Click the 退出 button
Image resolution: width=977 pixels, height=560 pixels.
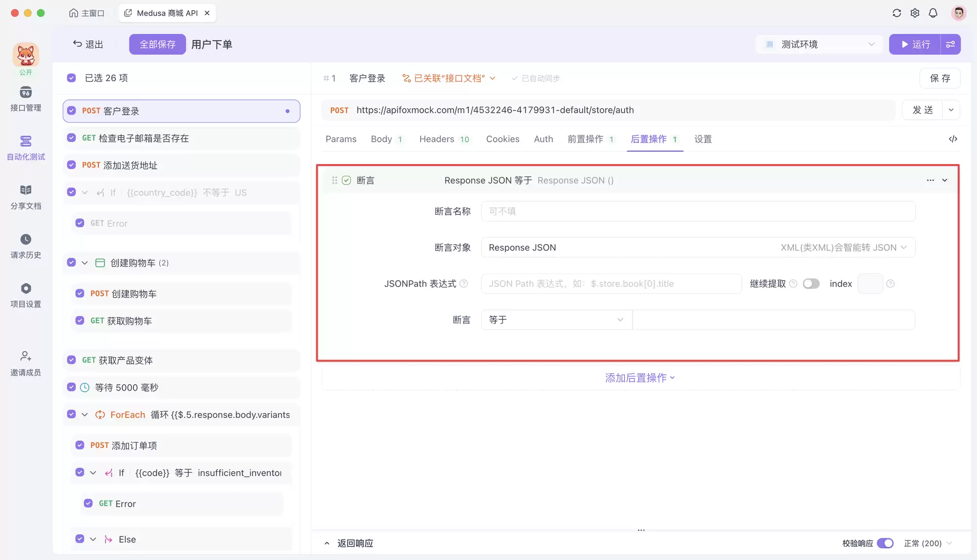tap(88, 44)
